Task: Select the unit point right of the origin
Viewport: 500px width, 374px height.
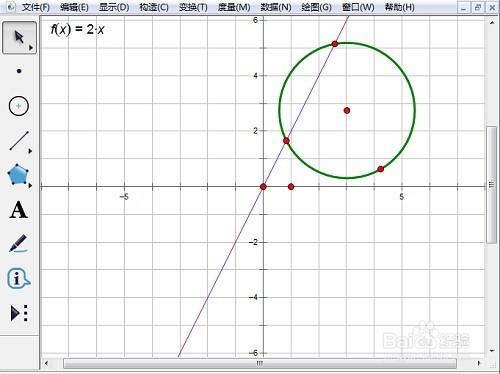Action: 291,187
